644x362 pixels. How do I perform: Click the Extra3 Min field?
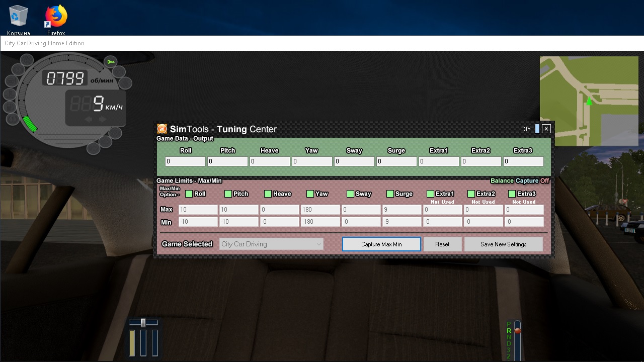click(x=524, y=222)
